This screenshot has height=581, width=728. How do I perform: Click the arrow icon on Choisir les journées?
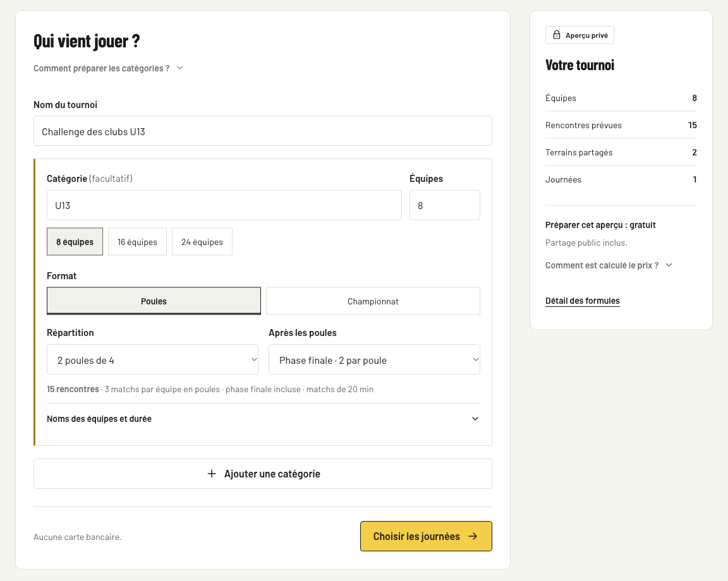pyautogui.click(x=473, y=536)
